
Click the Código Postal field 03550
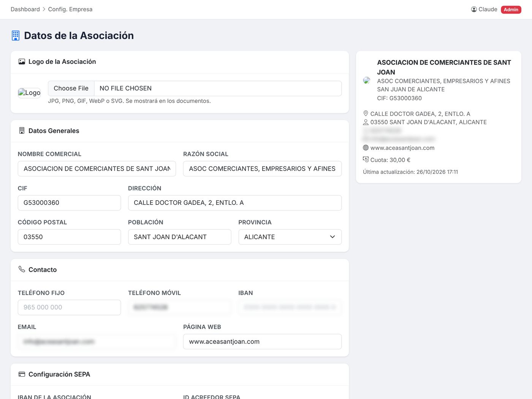tap(69, 237)
